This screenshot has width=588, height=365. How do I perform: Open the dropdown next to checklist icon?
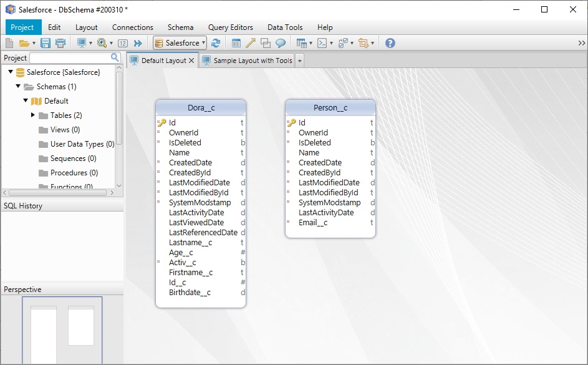pyautogui.click(x=352, y=43)
